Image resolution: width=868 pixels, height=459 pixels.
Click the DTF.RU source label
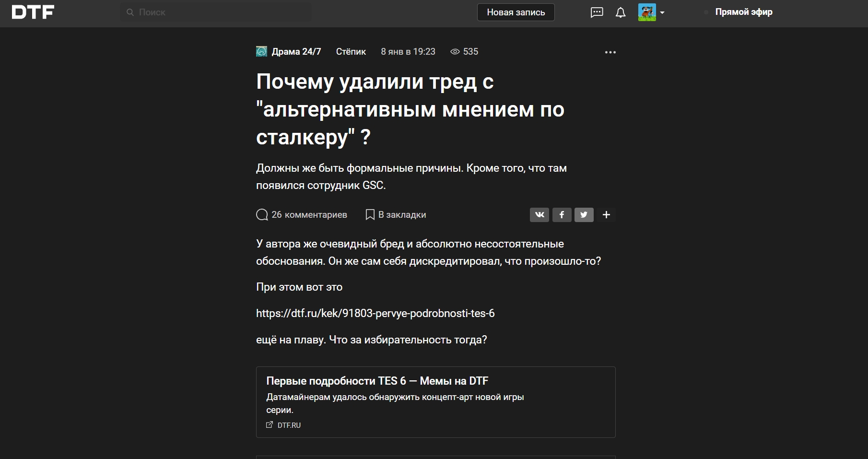(x=289, y=425)
